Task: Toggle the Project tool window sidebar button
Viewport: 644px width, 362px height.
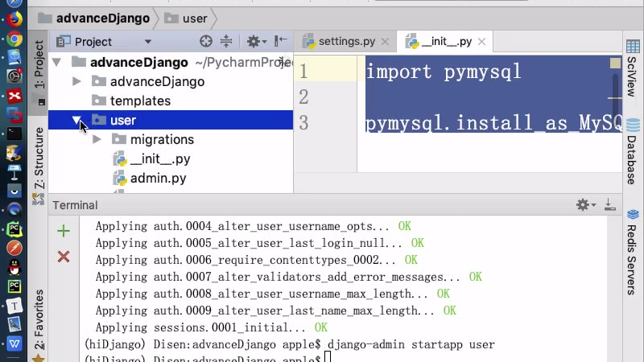Action: (x=39, y=70)
